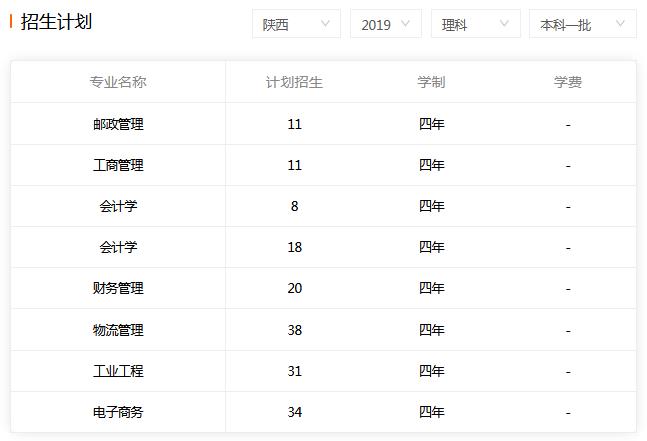This screenshot has width=647, height=441.
Task: Select the 工商管理 major row
Action: click(324, 165)
